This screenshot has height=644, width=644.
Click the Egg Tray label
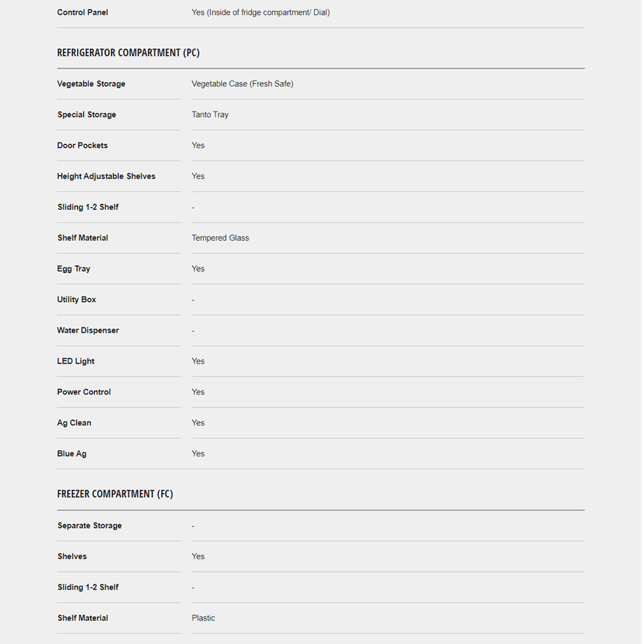[x=74, y=269]
